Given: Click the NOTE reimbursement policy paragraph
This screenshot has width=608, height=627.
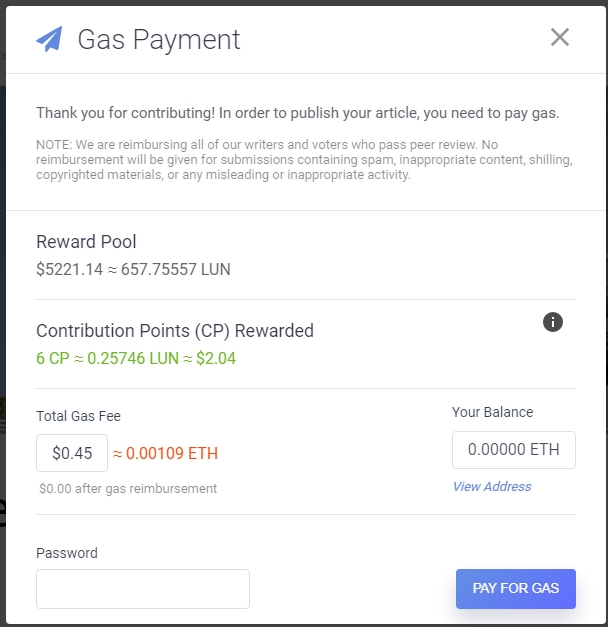Looking at the screenshot, I should (290, 160).
